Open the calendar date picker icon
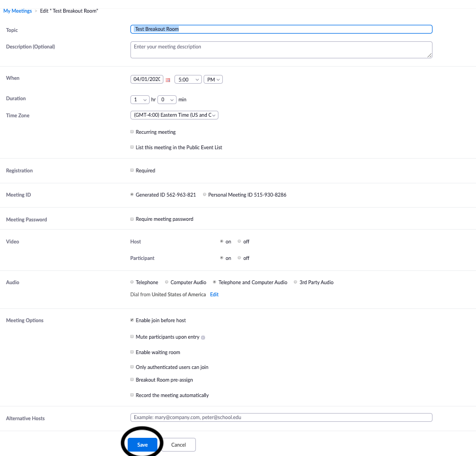 tap(168, 80)
